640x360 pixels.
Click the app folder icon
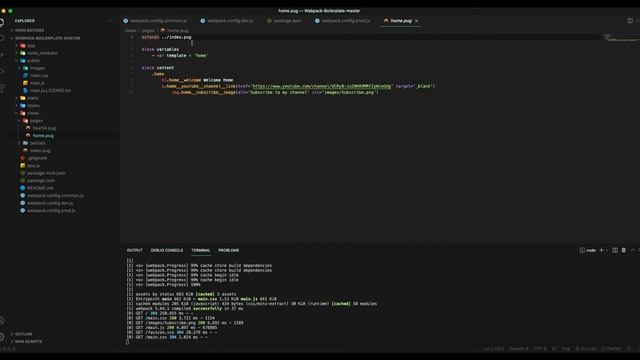pos(23,45)
